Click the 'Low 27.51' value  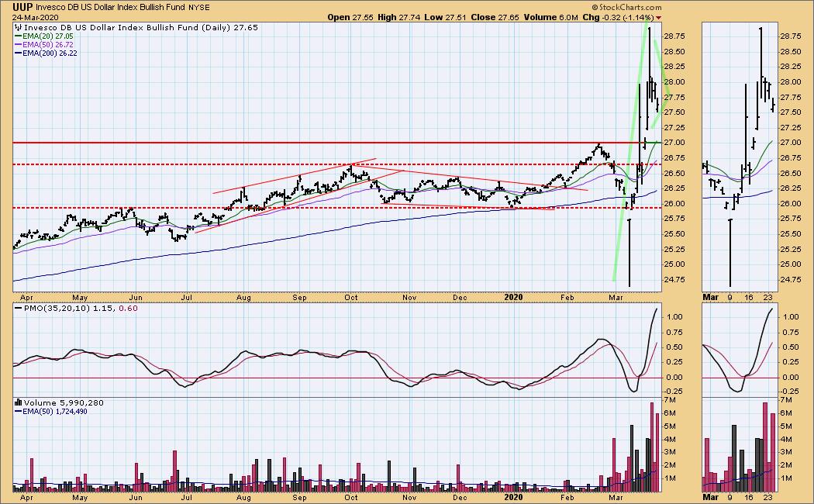coord(446,17)
